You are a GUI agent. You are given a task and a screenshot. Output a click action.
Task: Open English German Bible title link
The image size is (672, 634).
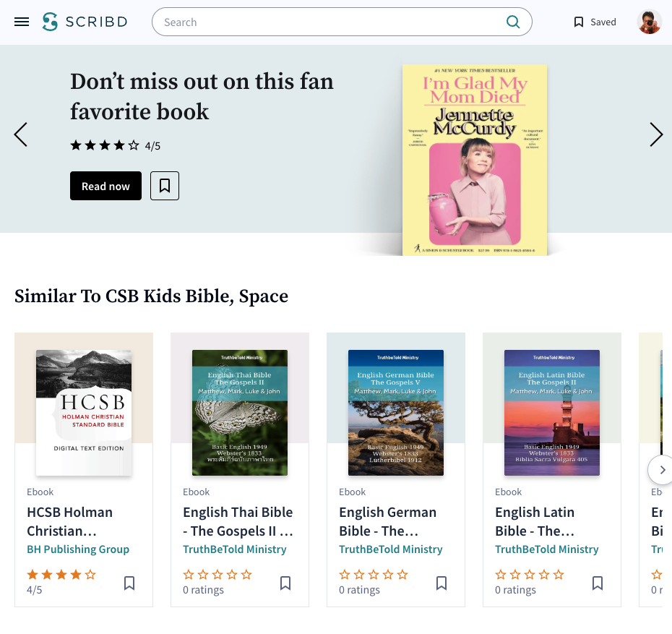[387, 522]
